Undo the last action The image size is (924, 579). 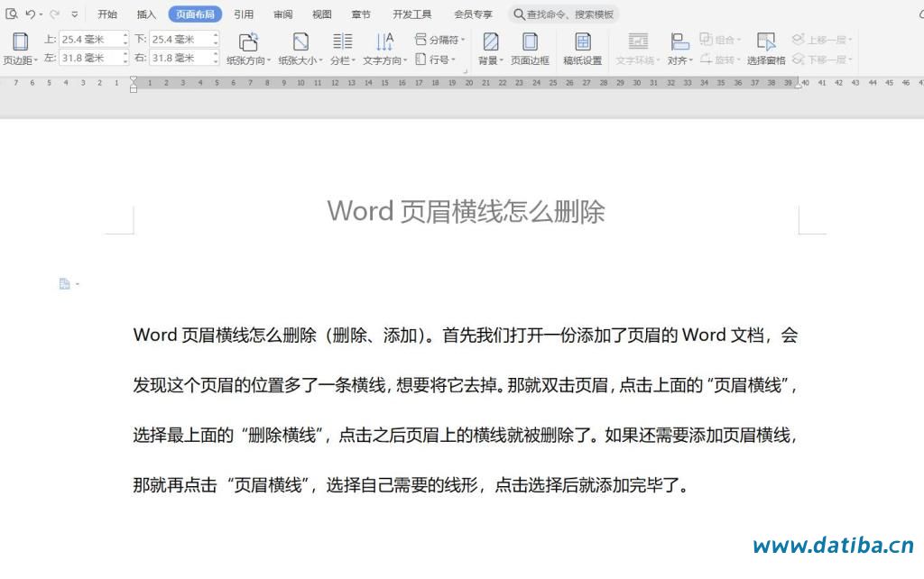pyautogui.click(x=30, y=14)
